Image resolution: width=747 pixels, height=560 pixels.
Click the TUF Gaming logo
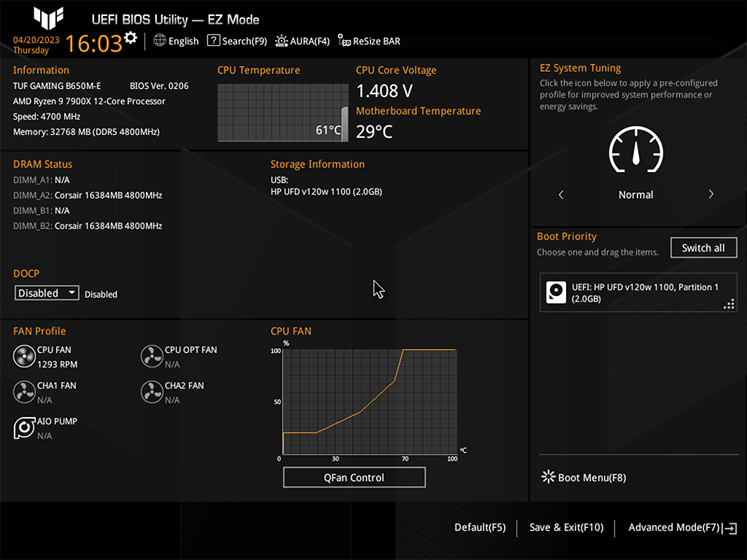coord(48,18)
